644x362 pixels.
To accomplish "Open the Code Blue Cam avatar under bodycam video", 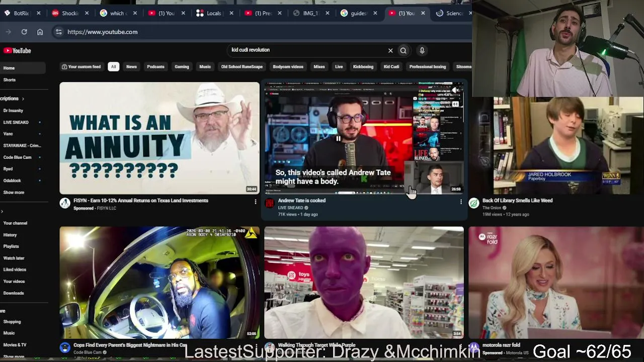I will click(x=65, y=347).
